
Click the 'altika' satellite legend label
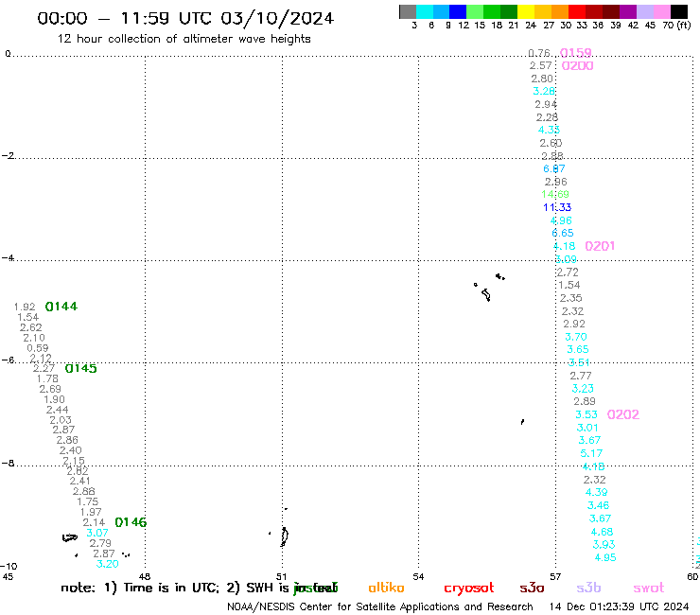point(386,588)
